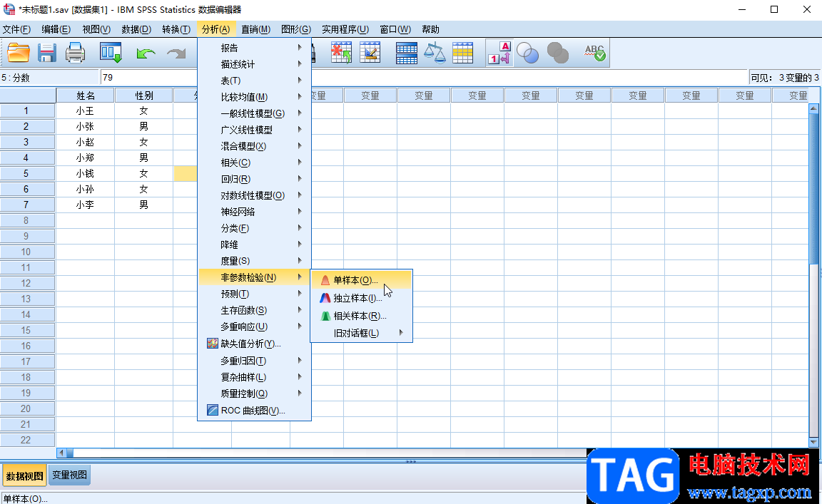This screenshot has width=822, height=504.
Task: Click Insert Variable toolbar icon
Action: point(370,53)
